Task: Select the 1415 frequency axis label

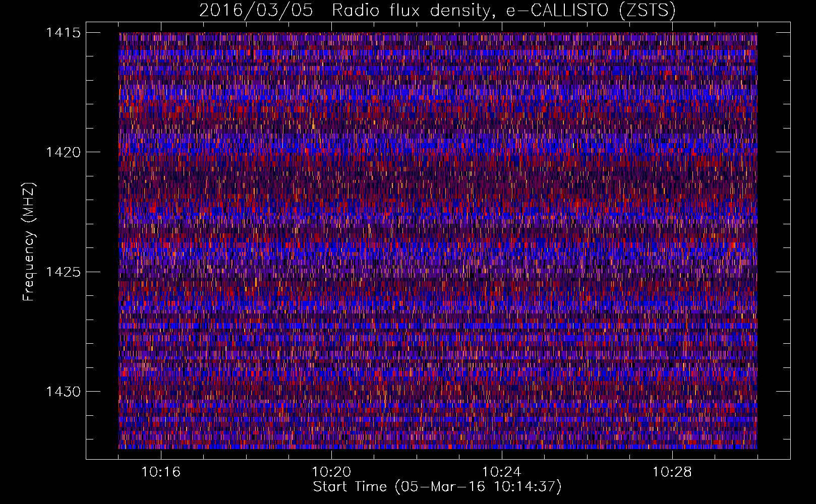Action: (63, 33)
